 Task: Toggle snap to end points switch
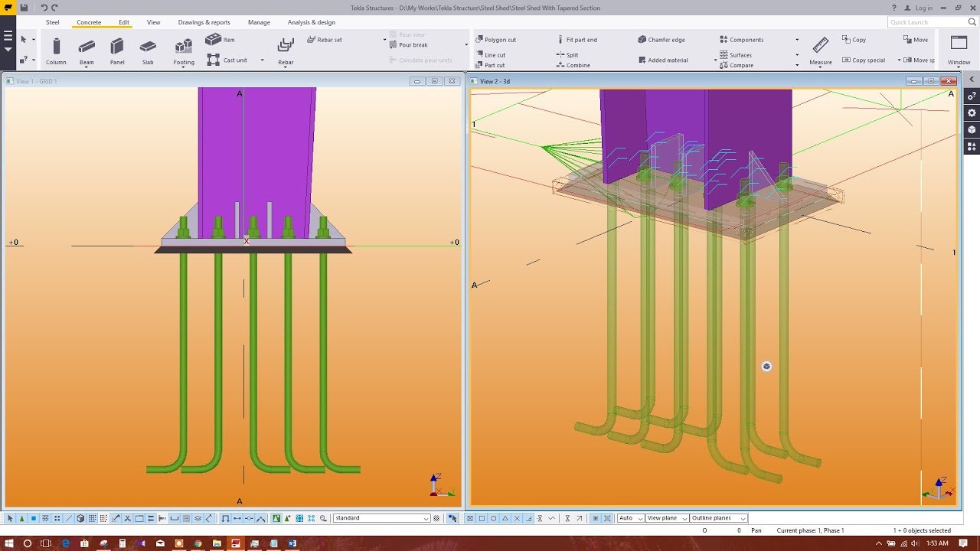(x=482, y=518)
